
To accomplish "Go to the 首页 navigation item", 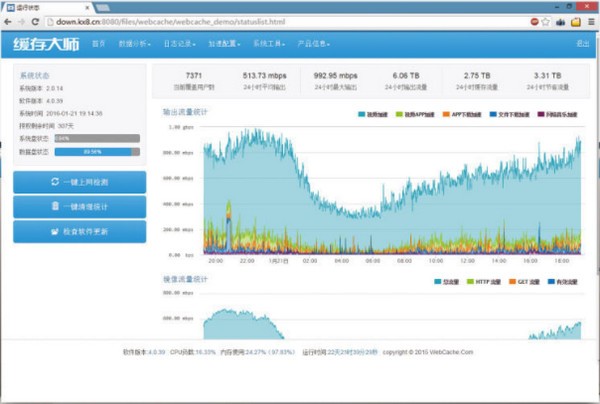I will (x=98, y=45).
